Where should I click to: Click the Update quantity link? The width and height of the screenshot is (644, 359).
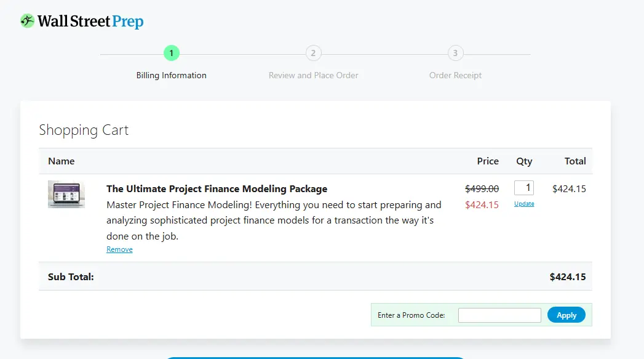point(524,204)
